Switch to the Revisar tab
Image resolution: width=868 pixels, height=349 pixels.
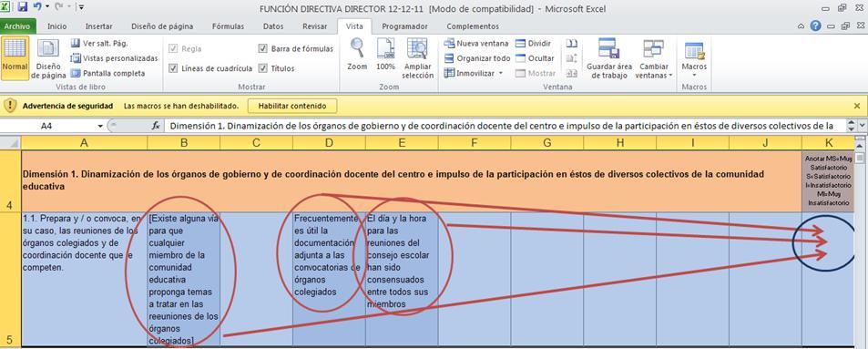314,26
